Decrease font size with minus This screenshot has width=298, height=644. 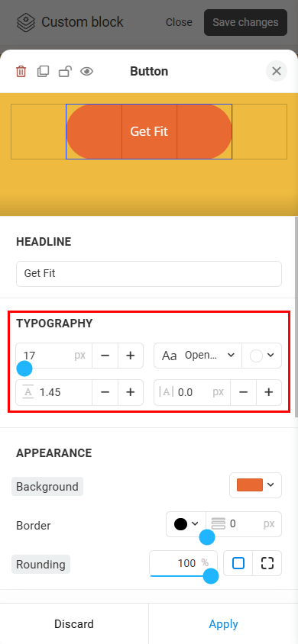coord(105,356)
